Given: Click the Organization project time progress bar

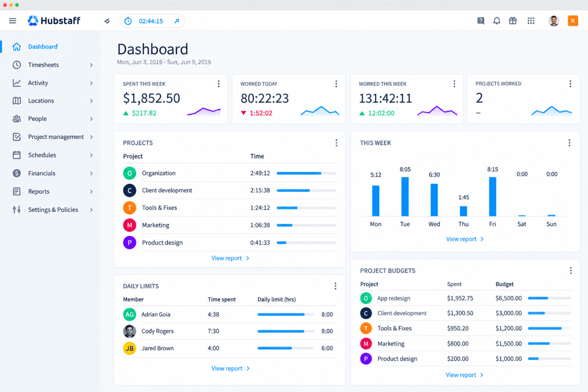Looking at the screenshot, I should 306,173.
